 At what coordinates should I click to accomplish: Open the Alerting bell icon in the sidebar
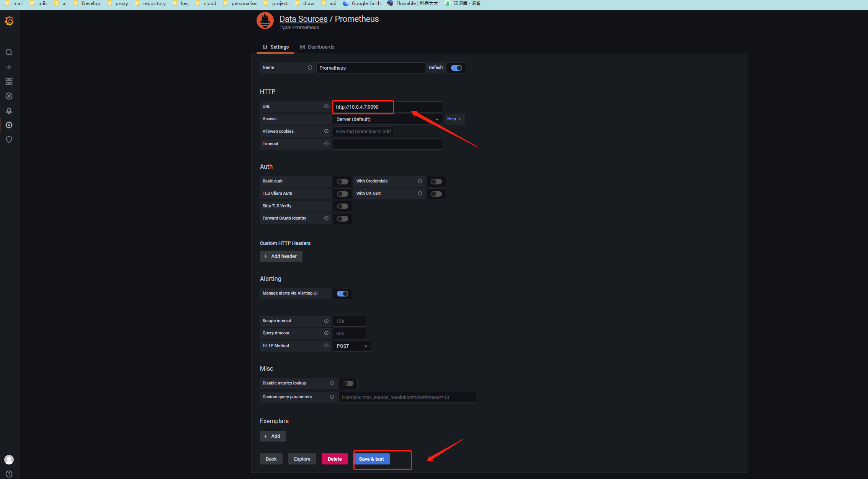click(x=9, y=111)
